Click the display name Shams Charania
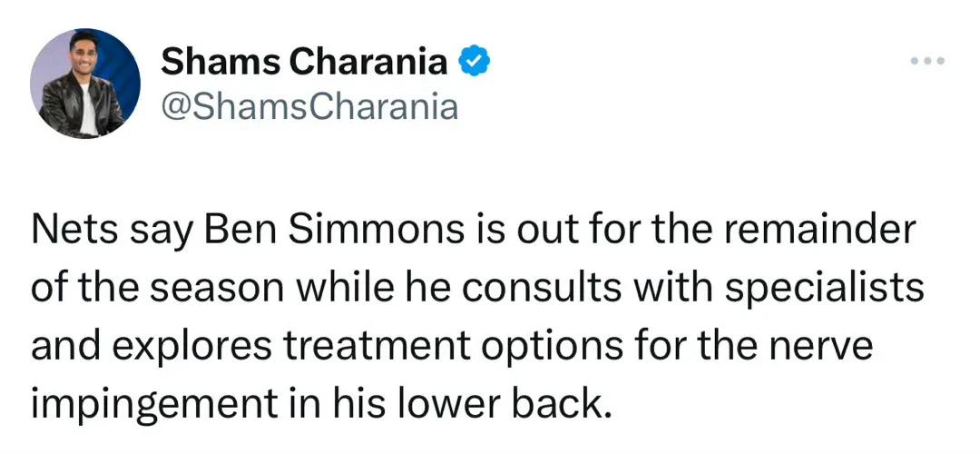The width and height of the screenshot is (980, 453). 304,61
